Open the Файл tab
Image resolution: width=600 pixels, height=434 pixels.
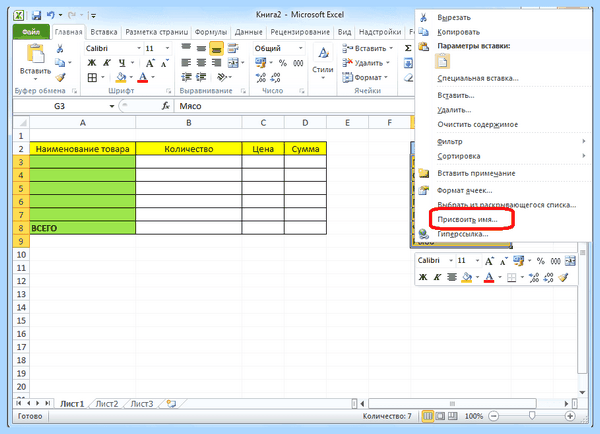coord(31,32)
